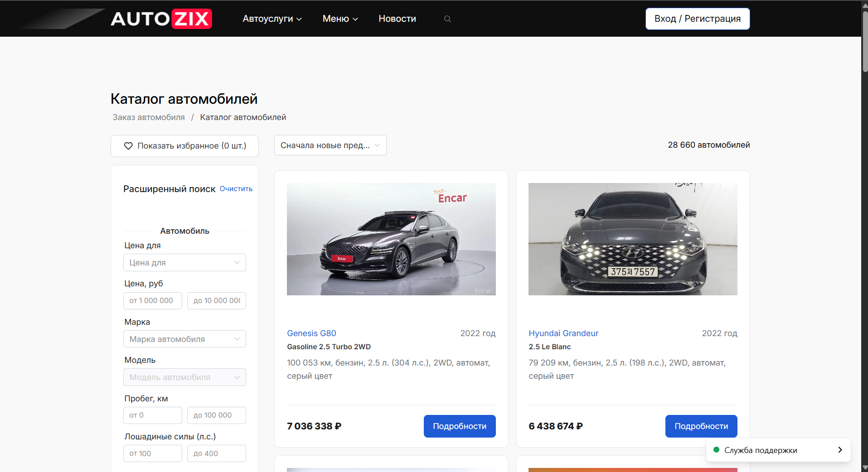This screenshot has height=472, width=868.
Task: Click the Расширенный поиск heading
Action: click(x=169, y=189)
